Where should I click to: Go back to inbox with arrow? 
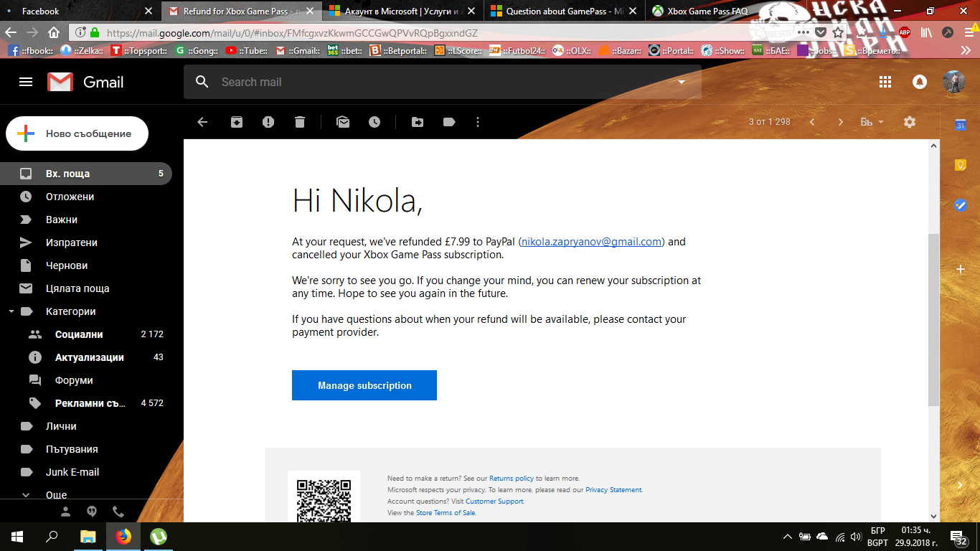[x=202, y=122]
